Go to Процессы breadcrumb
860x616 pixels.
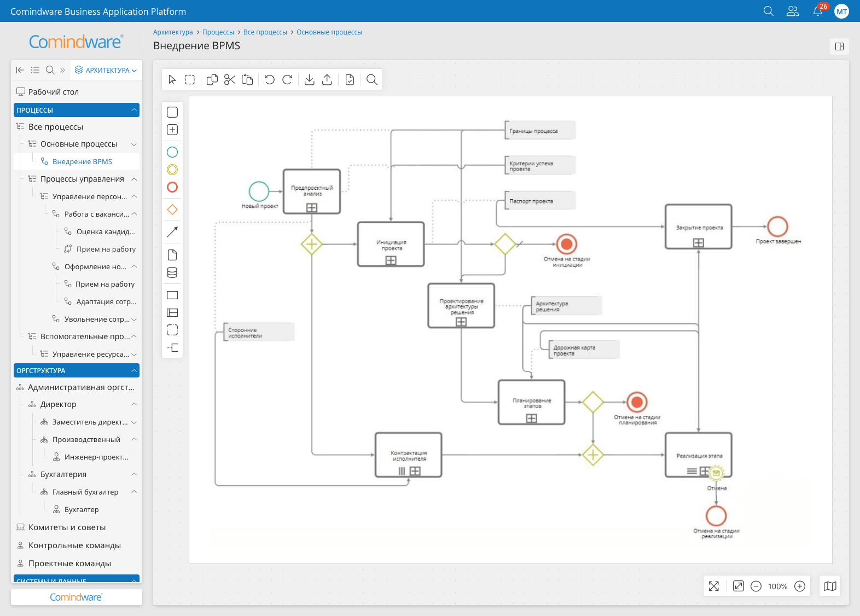pyautogui.click(x=218, y=32)
